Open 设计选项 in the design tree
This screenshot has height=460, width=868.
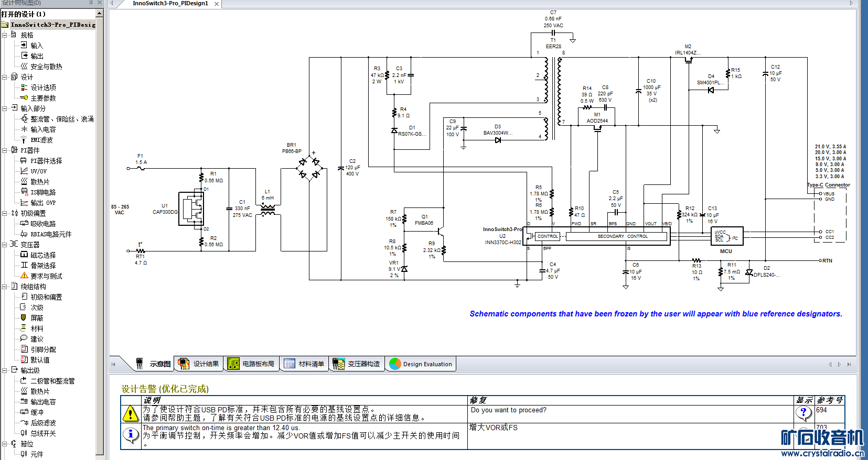[x=43, y=87]
